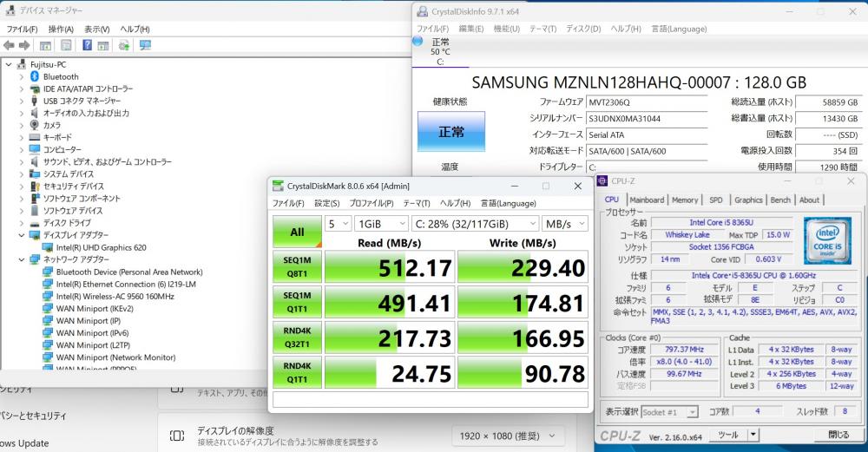Open CrystalDiskInfo テーマ(T) menu
This screenshot has width=868, height=452.
[542, 29]
